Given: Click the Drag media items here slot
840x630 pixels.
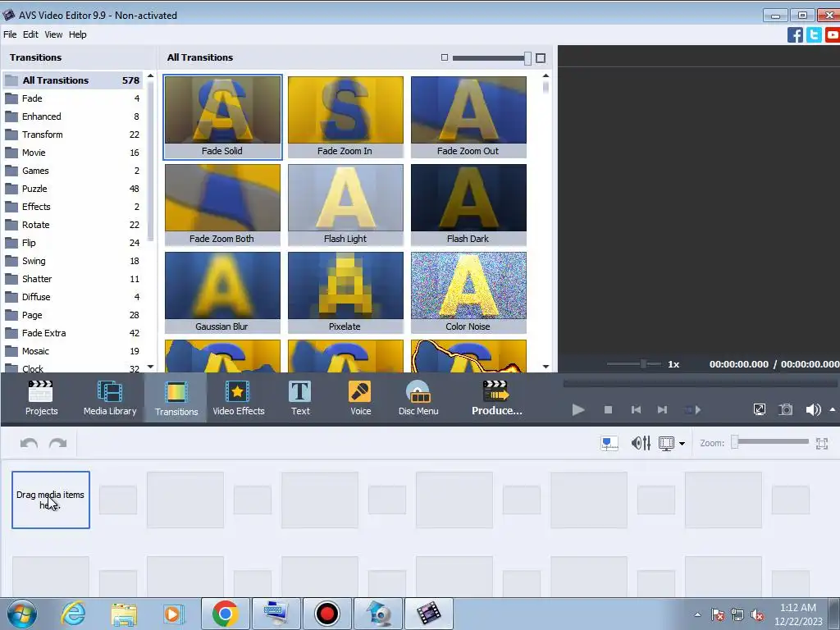Looking at the screenshot, I should pos(51,500).
